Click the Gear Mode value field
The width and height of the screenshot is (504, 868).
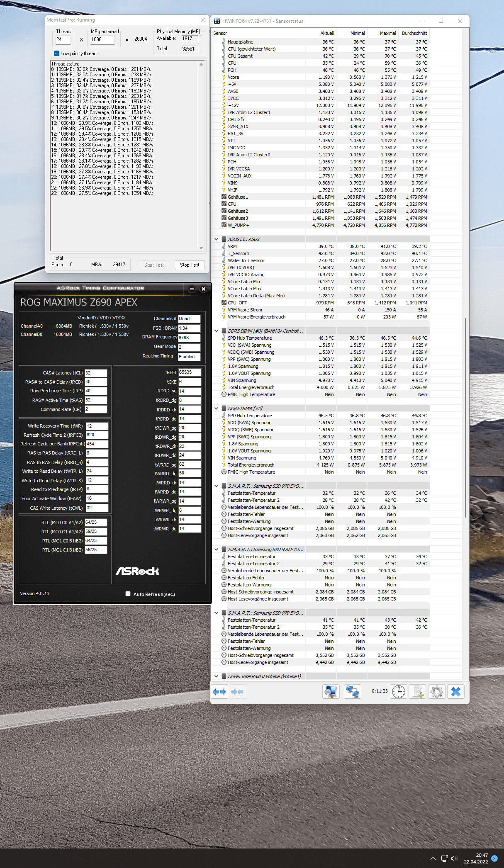(x=190, y=347)
